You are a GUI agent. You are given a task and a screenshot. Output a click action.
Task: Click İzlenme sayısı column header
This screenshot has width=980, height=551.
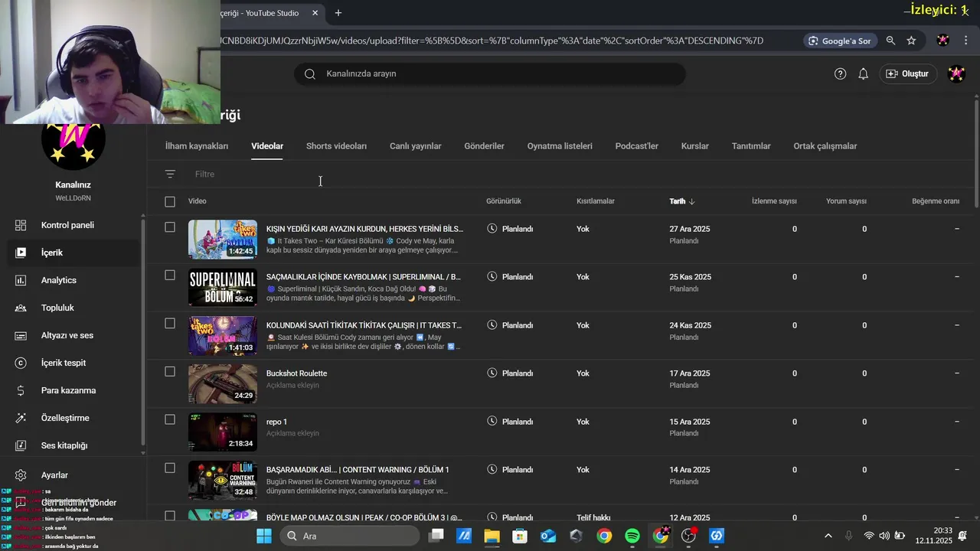pos(774,201)
